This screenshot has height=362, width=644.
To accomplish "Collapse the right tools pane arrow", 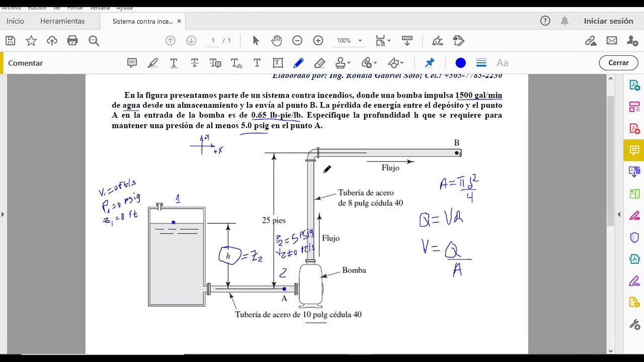I will point(619,214).
